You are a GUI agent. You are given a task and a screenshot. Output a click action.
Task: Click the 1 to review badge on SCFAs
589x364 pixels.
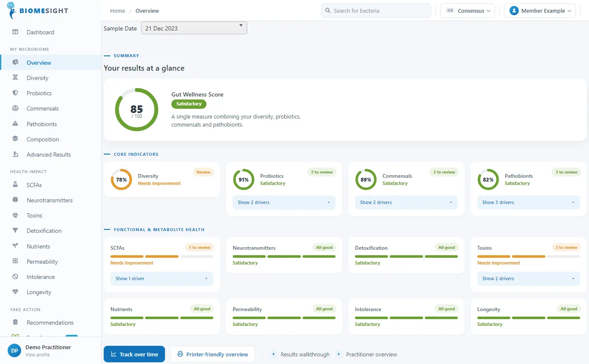(x=199, y=248)
